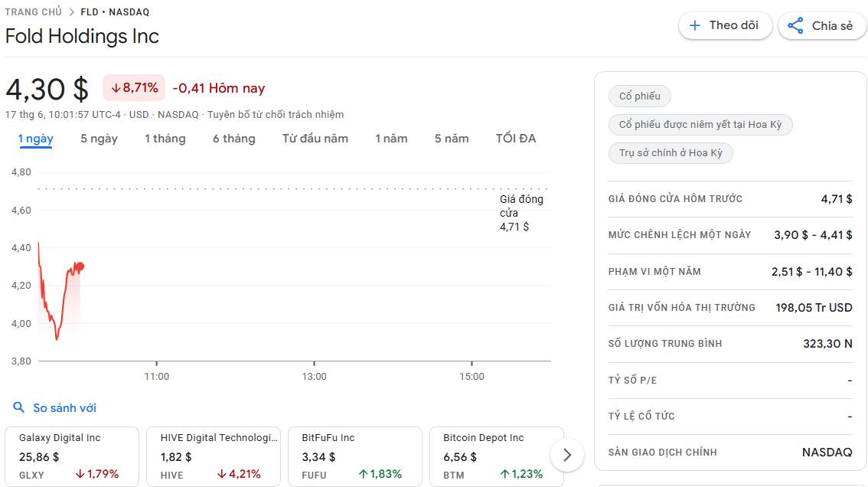The image size is (868, 487).
Task: Show Từ đầu năm chart range
Action: click(x=315, y=139)
